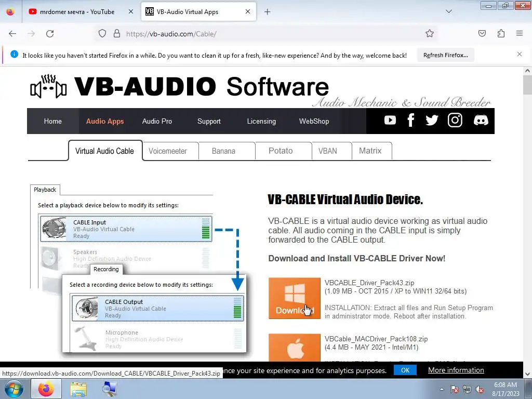Image resolution: width=532 pixels, height=399 pixels.
Task: Dismiss the Firefox notification bar
Action: 520,54
